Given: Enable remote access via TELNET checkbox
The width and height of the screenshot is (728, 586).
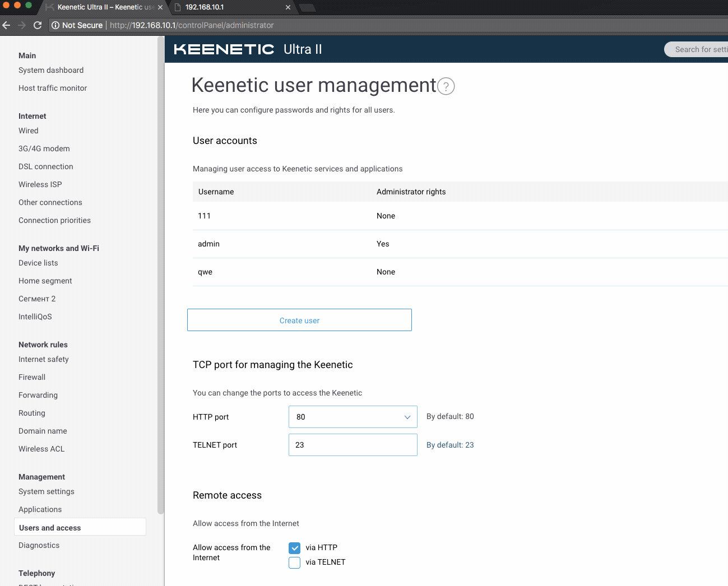Looking at the screenshot, I should point(295,562).
